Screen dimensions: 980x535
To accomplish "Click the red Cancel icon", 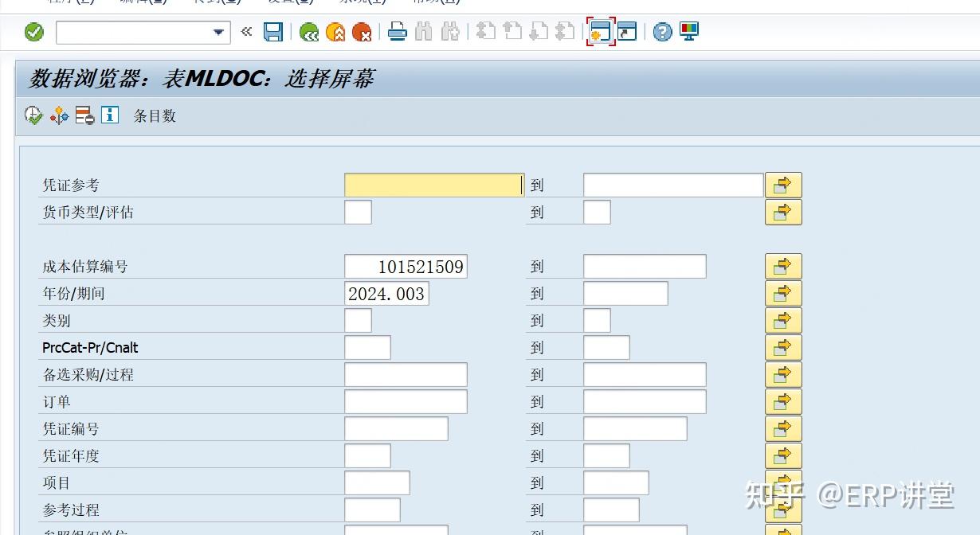I will tap(363, 33).
